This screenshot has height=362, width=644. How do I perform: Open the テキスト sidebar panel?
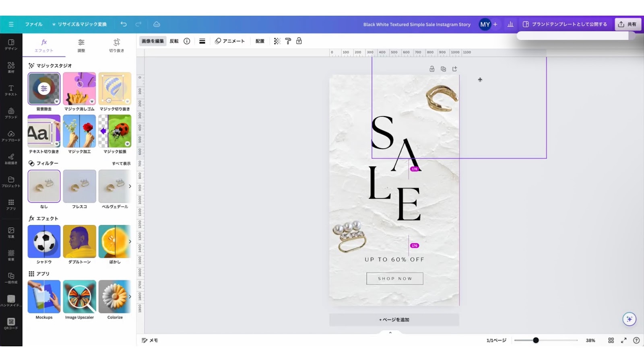[11, 90]
